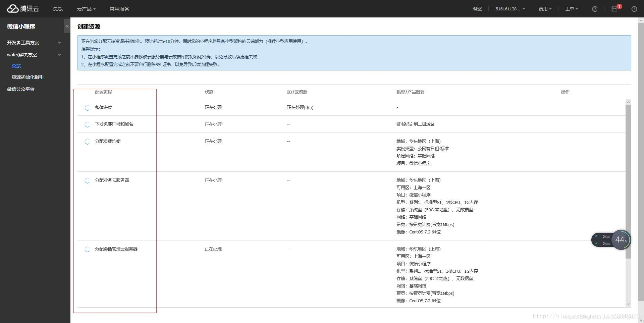The width and height of the screenshot is (644, 323).
Task: Click the resource table scrollbar thumb
Action: [628, 182]
